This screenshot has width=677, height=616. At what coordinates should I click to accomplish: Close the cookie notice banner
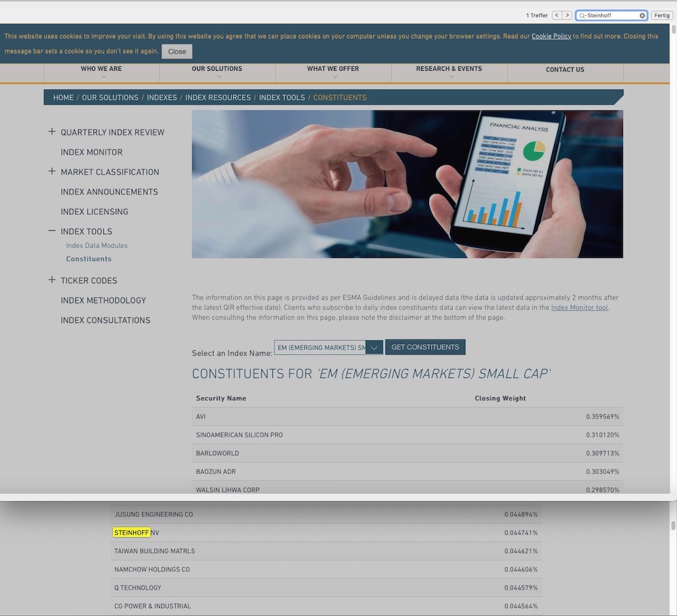177,51
